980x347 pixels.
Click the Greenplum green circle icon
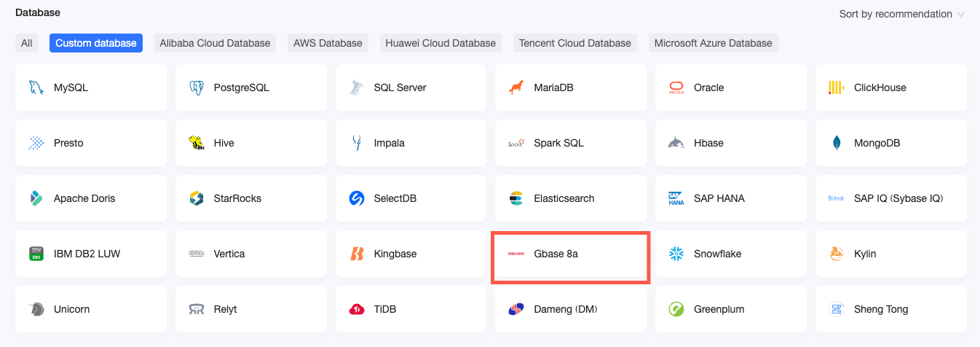click(676, 309)
